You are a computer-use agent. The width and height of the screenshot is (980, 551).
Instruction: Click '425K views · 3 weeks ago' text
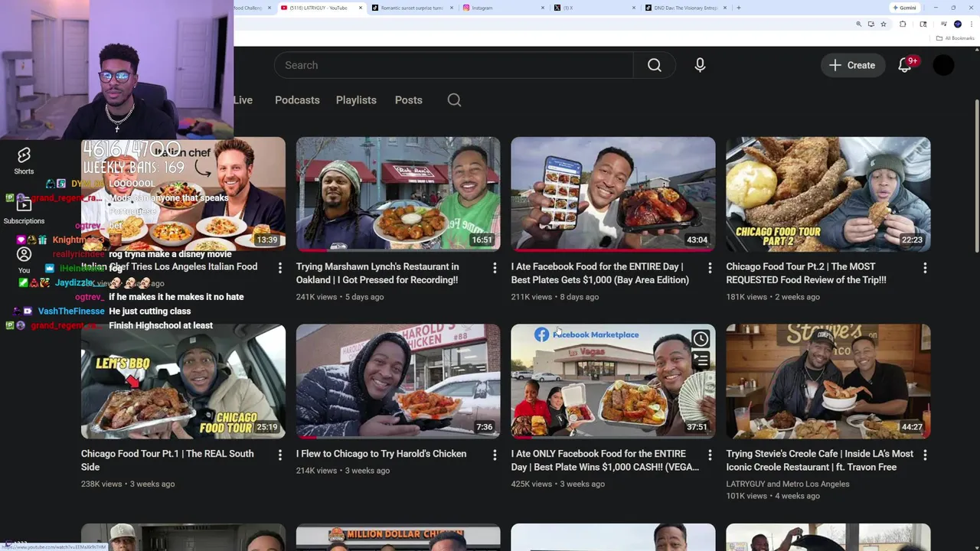click(x=558, y=484)
